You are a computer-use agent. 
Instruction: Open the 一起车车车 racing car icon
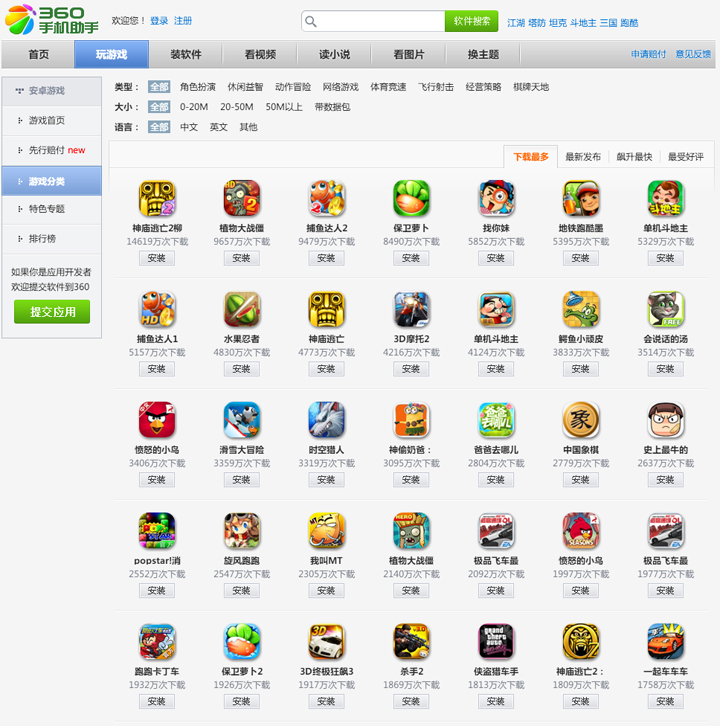(x=665, y=641)
